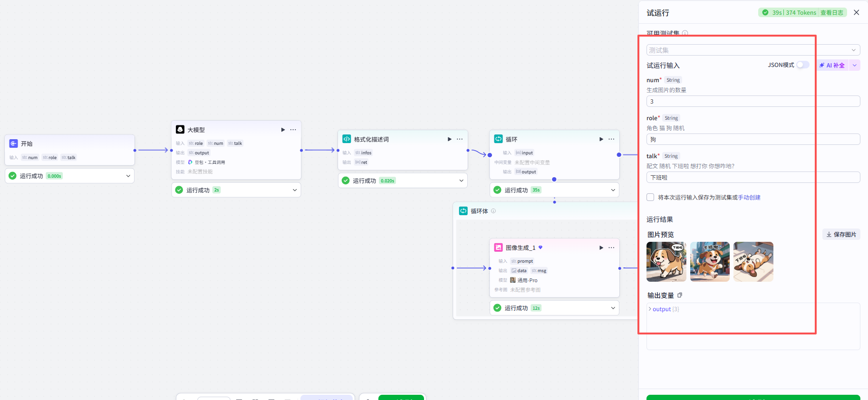Open the 测试集 dropdown
Viewport: 868px width, 400px height.
[x=753, y=50]
